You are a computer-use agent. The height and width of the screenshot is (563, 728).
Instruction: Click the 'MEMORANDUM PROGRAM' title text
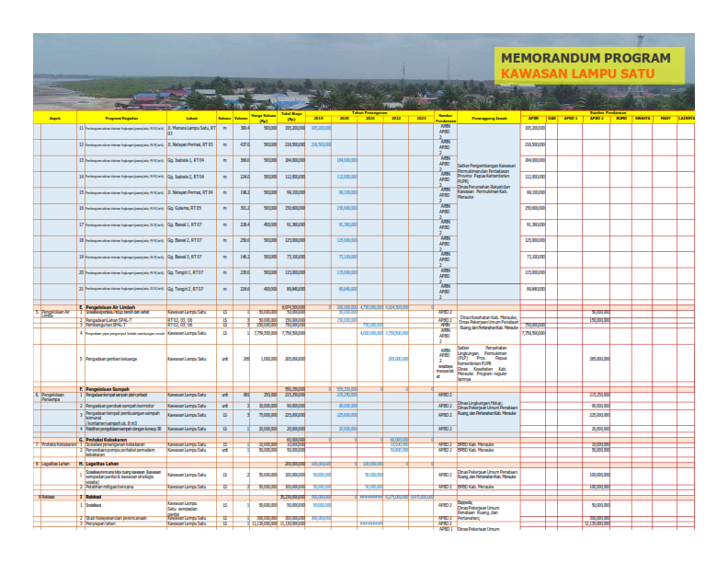(586, 58)
